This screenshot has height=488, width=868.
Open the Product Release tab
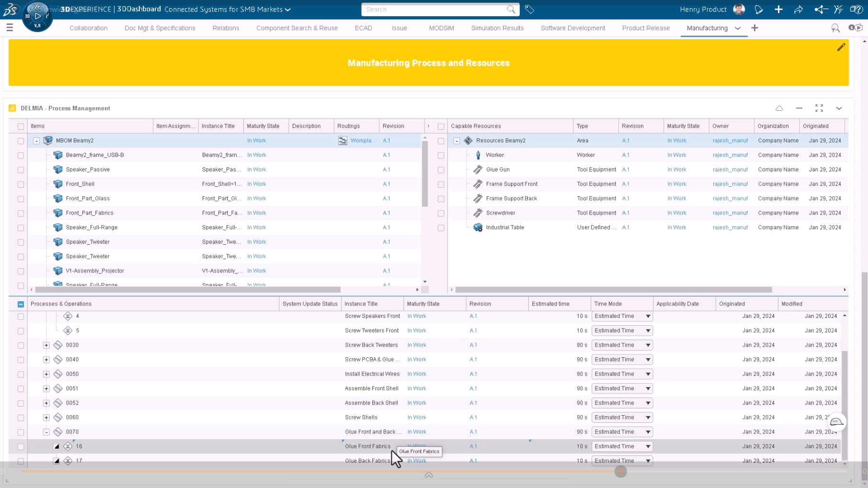click(645, 28)
